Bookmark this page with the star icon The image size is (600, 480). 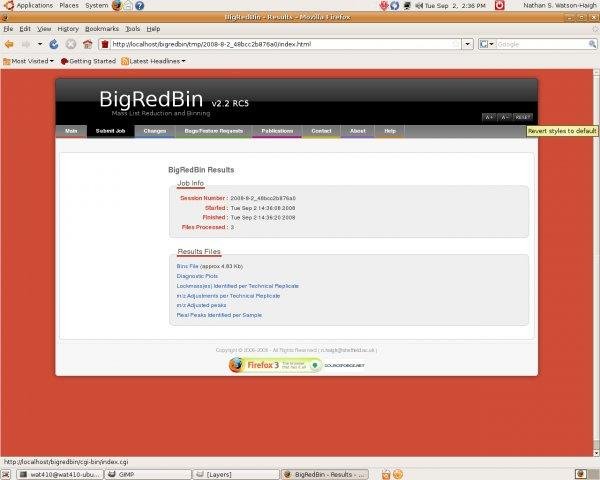(x=456, y=44)
